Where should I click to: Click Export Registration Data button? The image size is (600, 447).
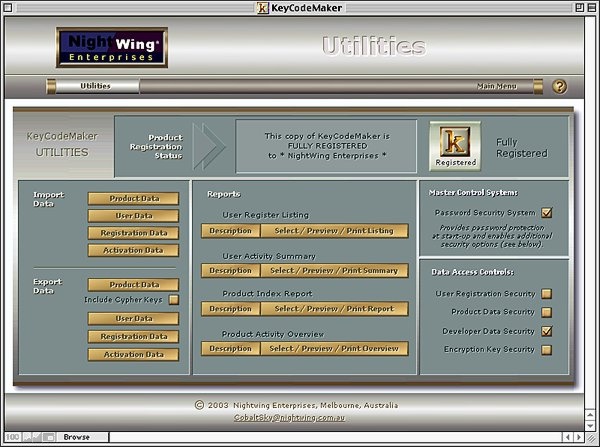(133, 337)
